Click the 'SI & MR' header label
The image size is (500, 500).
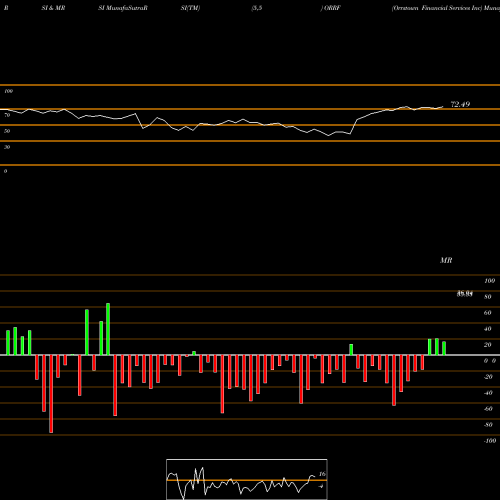tap(53, 8)
